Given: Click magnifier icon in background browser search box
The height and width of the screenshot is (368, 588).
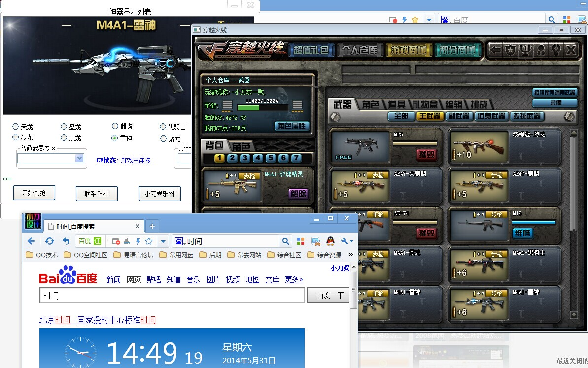Looking at the screenshot, I should pyautogui.click(x=552, y=20).
